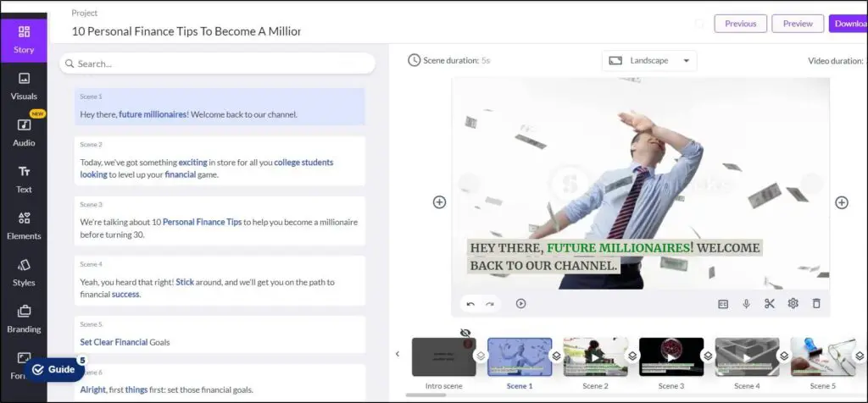Open the Landscape orientation dropdown

coord(649,61)
